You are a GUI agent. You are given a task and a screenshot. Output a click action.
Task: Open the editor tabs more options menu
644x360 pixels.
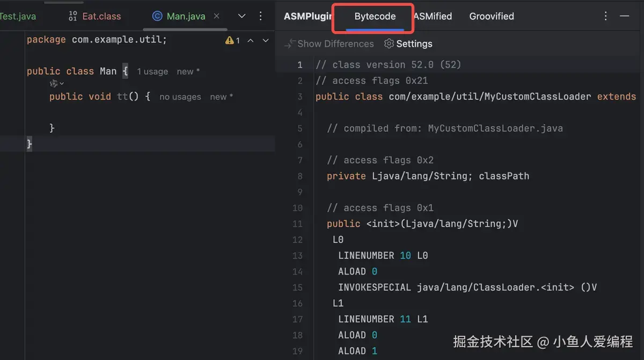pyautogui.click(x=261, y=16)
